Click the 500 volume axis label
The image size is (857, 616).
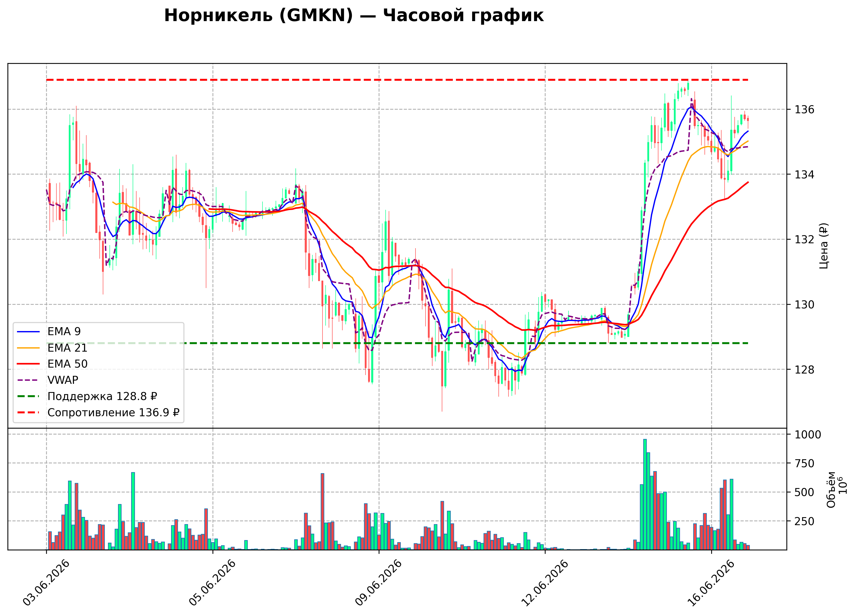coord(804,492)
